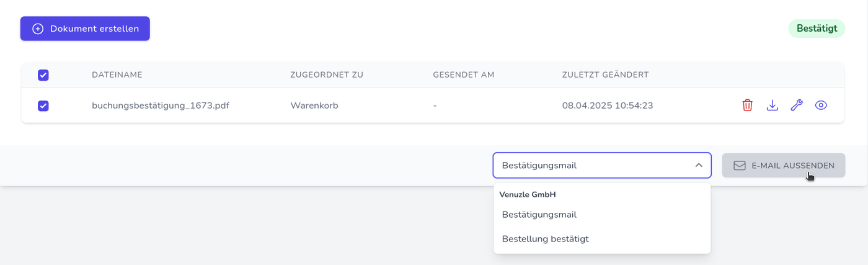Toggle the select-all checkbox in the table header

(43, 75)
